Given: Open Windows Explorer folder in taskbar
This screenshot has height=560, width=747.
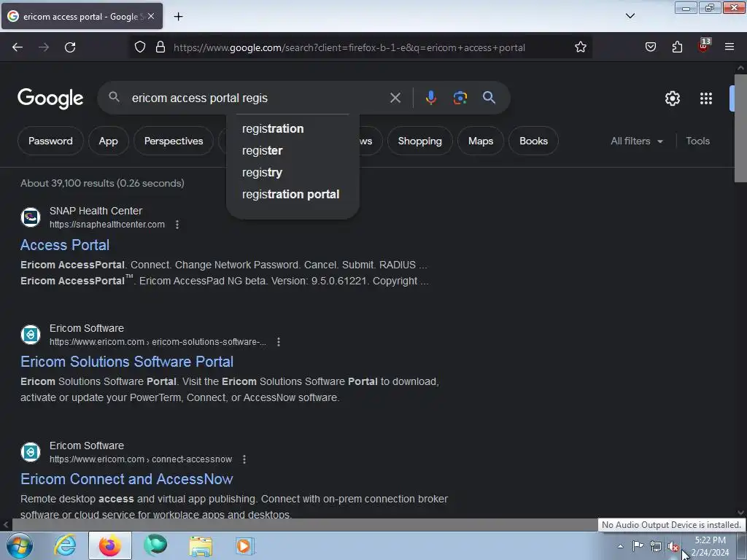Looking at the screenshot, I should (201, 546).
